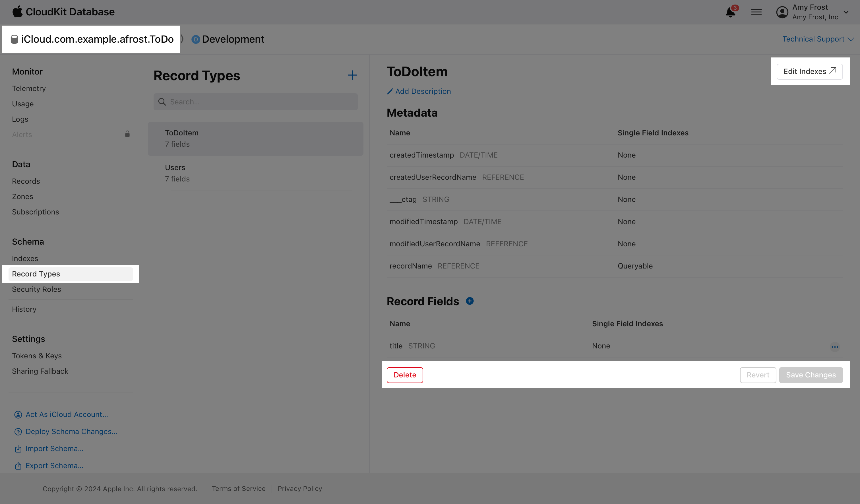This screenshot has height=504, width=860.
Task: Click the Delete button
Action: (x=405, y=375)
